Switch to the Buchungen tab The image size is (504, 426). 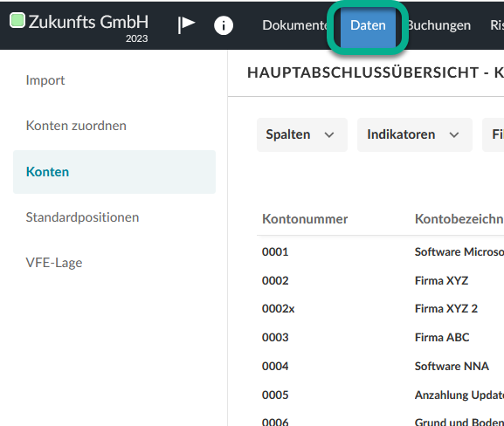pos(438,25)
